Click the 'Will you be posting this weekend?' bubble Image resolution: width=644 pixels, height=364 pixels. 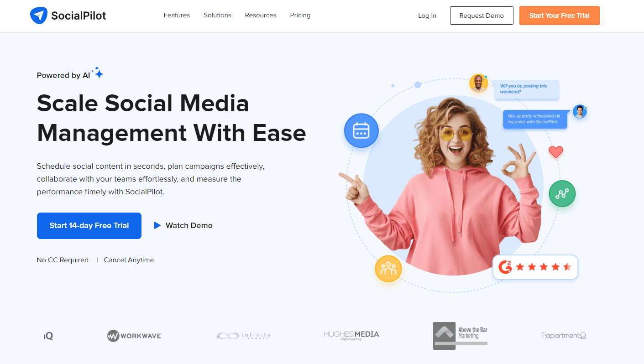(x=527, y=89)
